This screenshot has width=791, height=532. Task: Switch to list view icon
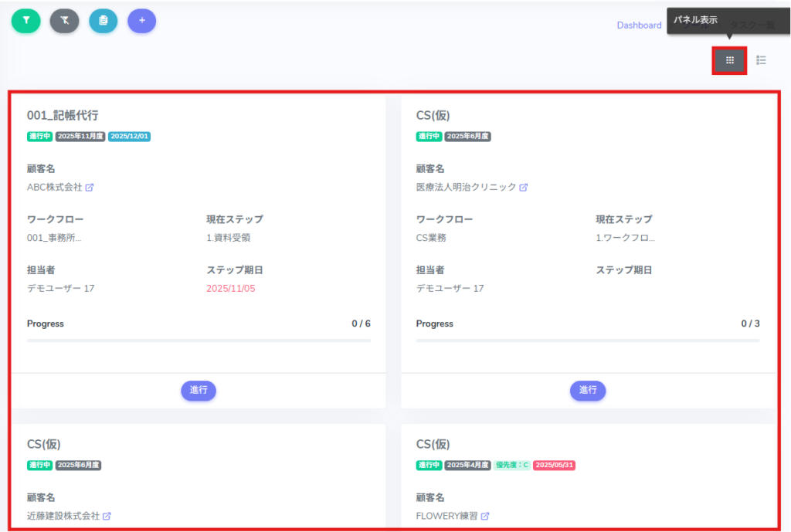pyautogui.click(x=761, y=60)
